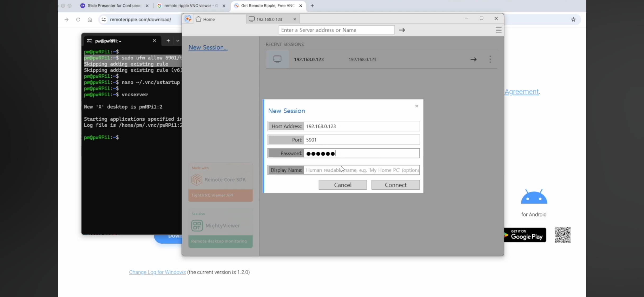Bookmark this page with the star icon
The image size is (644, 297).
(x=573, y=20)
